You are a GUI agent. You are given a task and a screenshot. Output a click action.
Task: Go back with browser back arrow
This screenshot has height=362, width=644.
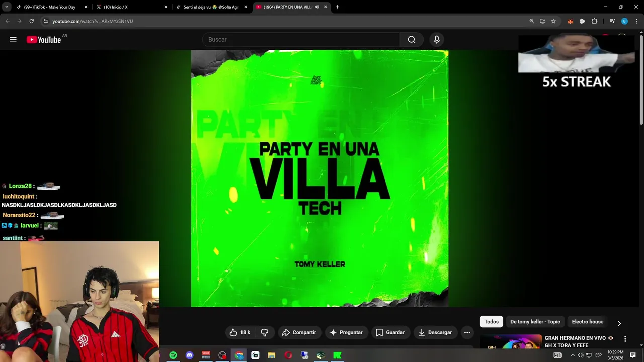pos(7,21)
